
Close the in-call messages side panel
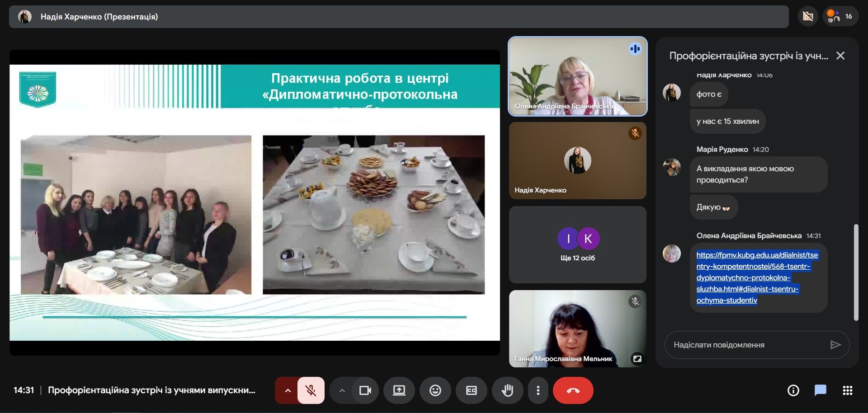point(840,56)
